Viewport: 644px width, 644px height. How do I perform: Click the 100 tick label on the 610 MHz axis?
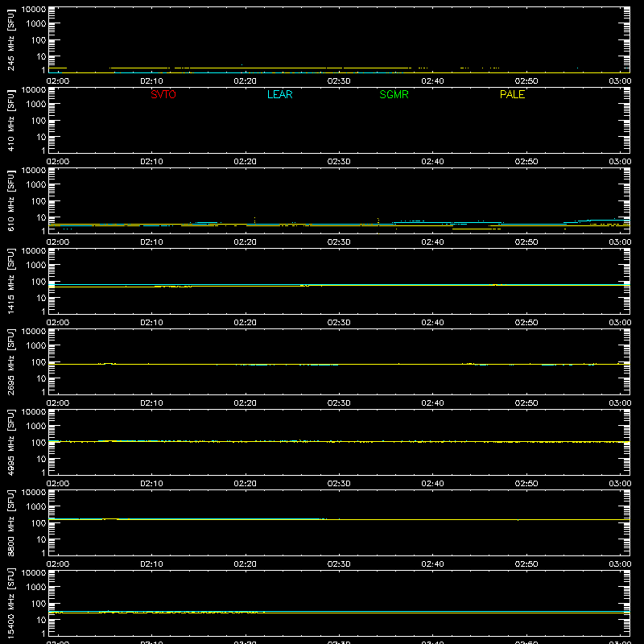point(39,201)
